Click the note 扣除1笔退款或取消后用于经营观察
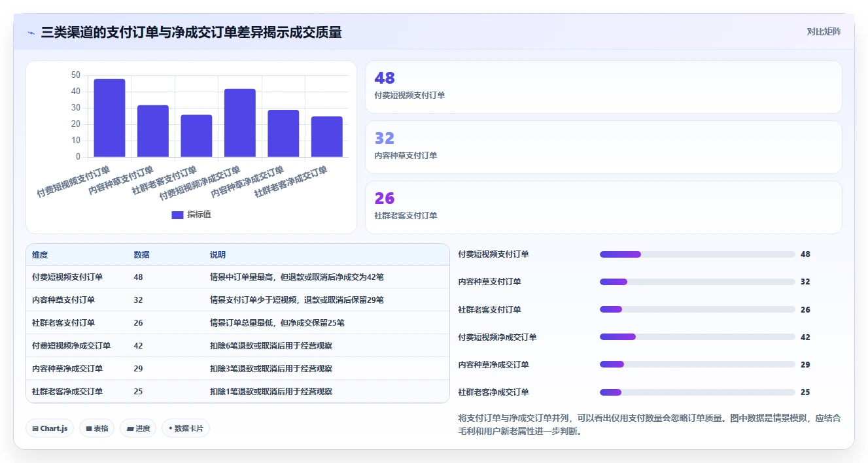Viewport: 868px width, 463px height. (x=271, y=391)
